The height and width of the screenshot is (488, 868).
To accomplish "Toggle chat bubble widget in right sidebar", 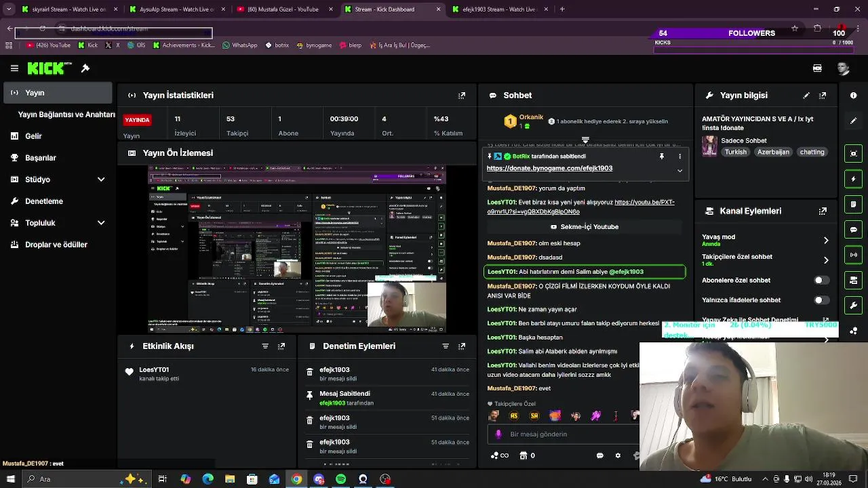I will coord(854,230).
